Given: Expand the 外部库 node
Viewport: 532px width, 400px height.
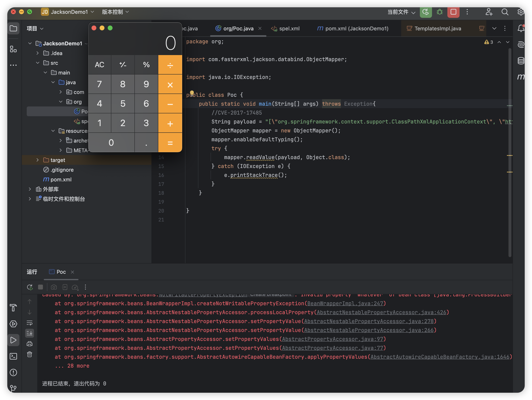Looking at the screenshot, I should point(30,189).
